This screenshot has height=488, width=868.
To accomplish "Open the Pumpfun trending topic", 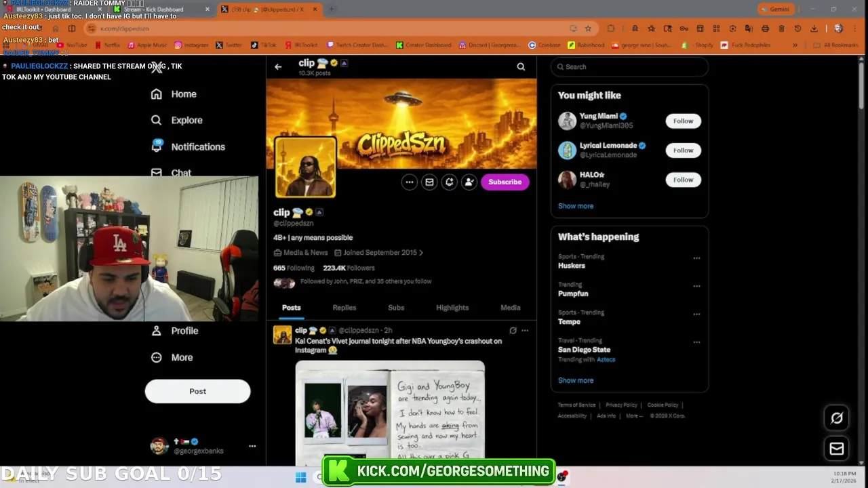I will click(573, 293).
